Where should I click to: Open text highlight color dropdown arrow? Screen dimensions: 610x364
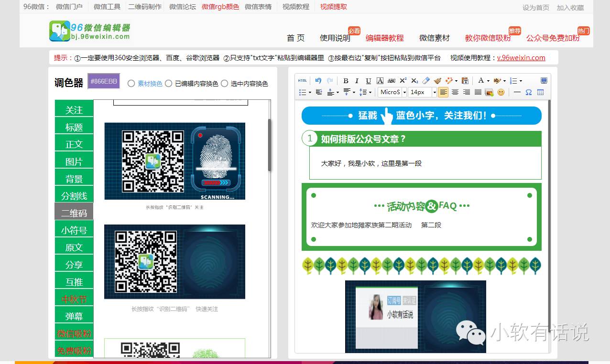pos(504,81)
